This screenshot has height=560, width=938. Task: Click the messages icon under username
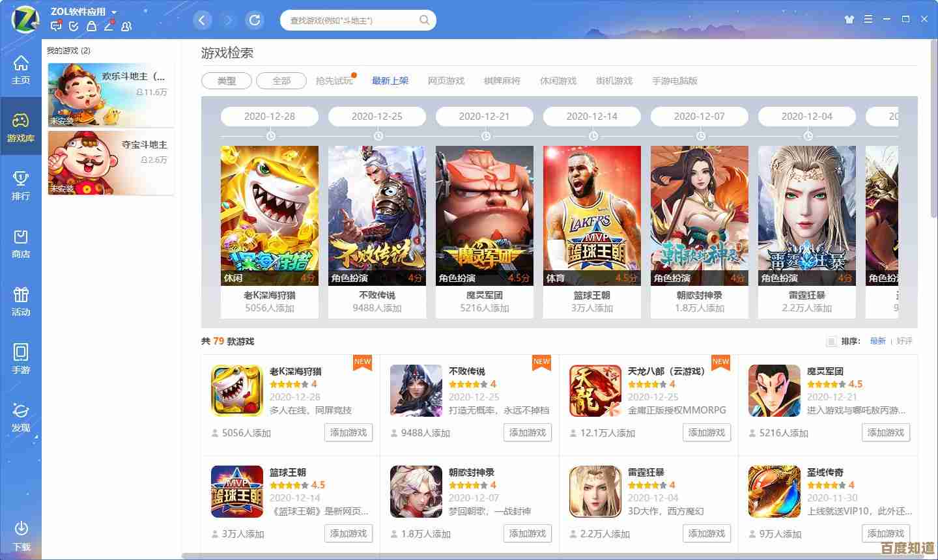[x=56, y=26]
